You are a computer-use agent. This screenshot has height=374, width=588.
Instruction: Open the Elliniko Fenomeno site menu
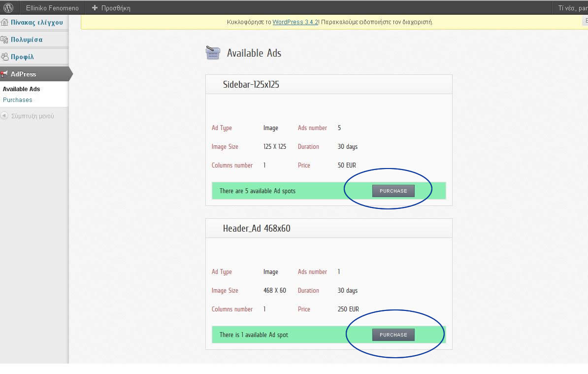[52, 8]
